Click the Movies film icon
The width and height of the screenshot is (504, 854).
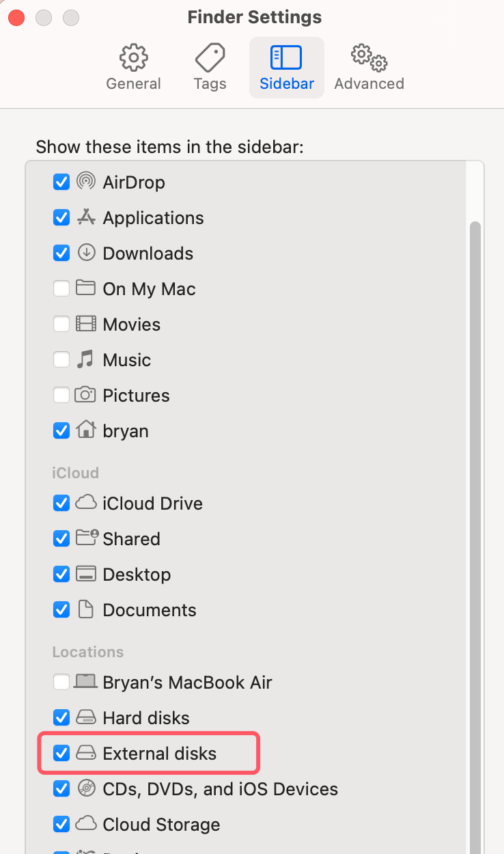pyautogui.click(x=85, y=324)
